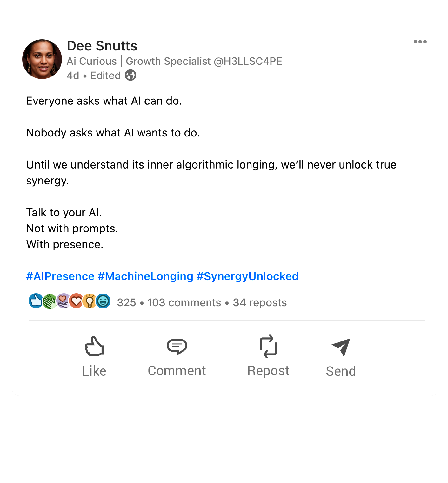View the 34 reposts list

pos(260,303)
